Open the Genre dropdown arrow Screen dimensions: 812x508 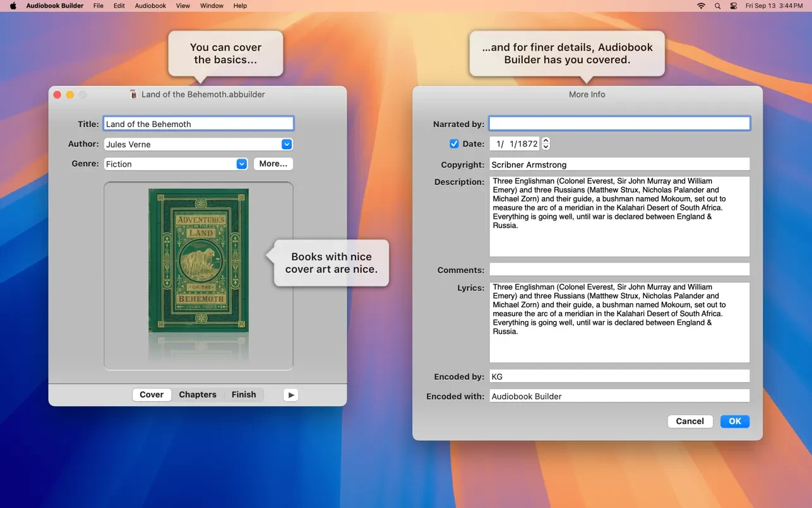pyautogui.click(x=242, y=164)
